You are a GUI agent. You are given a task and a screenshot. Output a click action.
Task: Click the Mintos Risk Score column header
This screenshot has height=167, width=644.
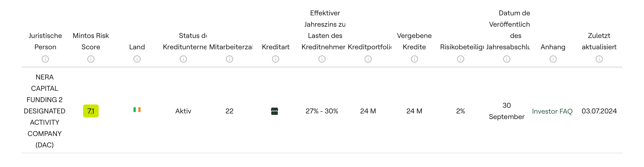coord(91,41)
